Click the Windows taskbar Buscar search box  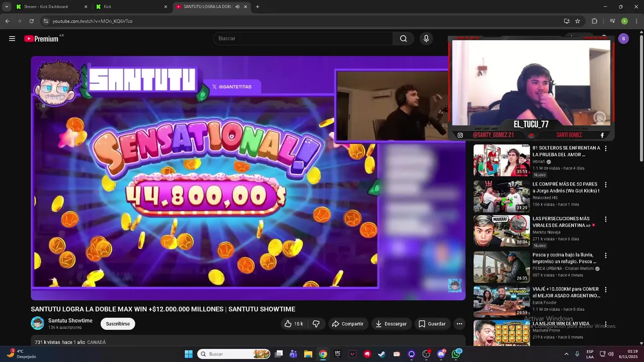233,354
